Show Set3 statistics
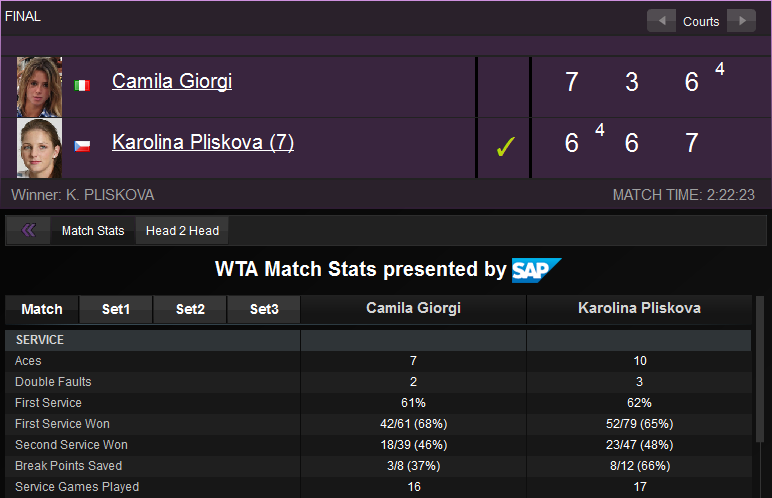Viewport: 772px width, 498px height. pyautogui.click(x=264, y=309)
